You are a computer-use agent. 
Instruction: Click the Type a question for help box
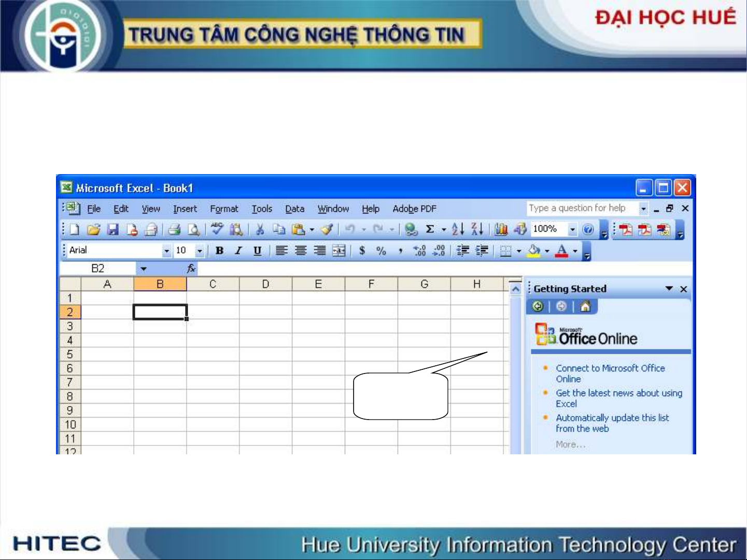(582, 208)
